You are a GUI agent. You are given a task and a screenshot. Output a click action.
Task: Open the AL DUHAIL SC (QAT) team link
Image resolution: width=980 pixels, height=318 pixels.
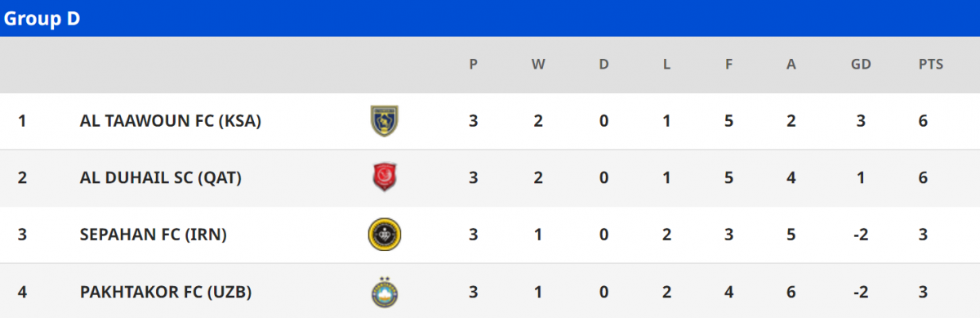tap(161, 177)
